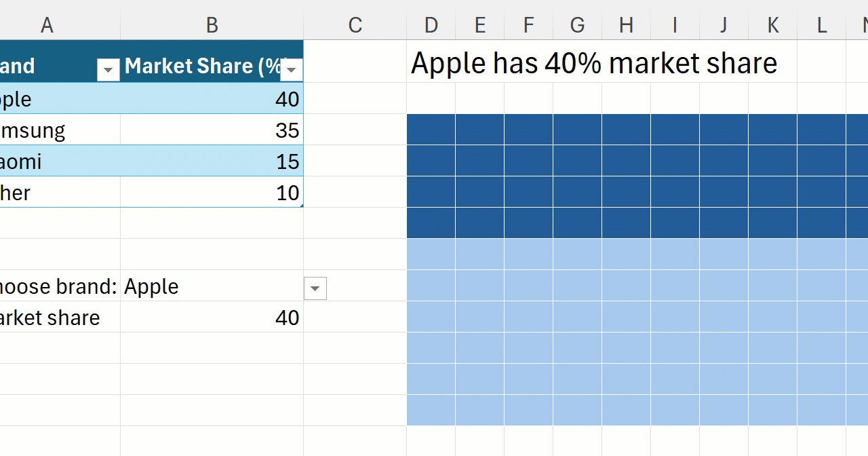Click a dark blue waffle chart cell

coord(529,161)
